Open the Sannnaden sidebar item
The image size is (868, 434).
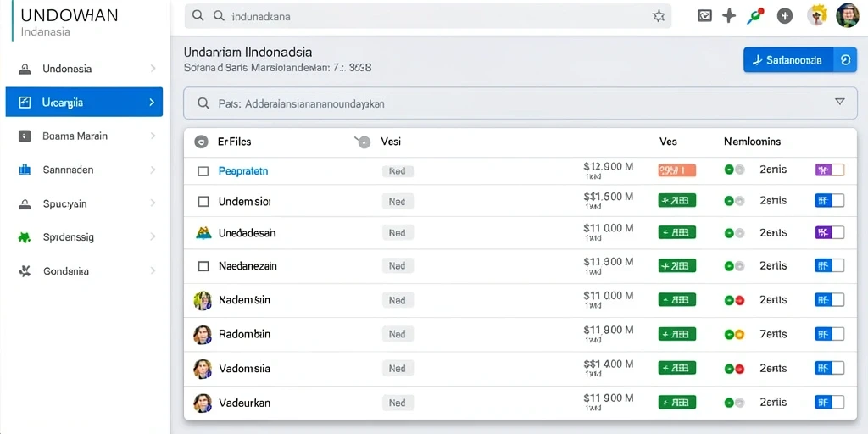[x=84, y=170]
